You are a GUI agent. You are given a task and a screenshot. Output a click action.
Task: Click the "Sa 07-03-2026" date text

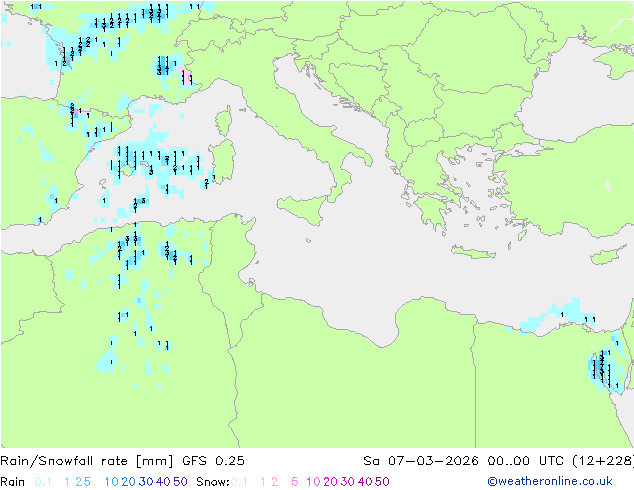(421, 461)
